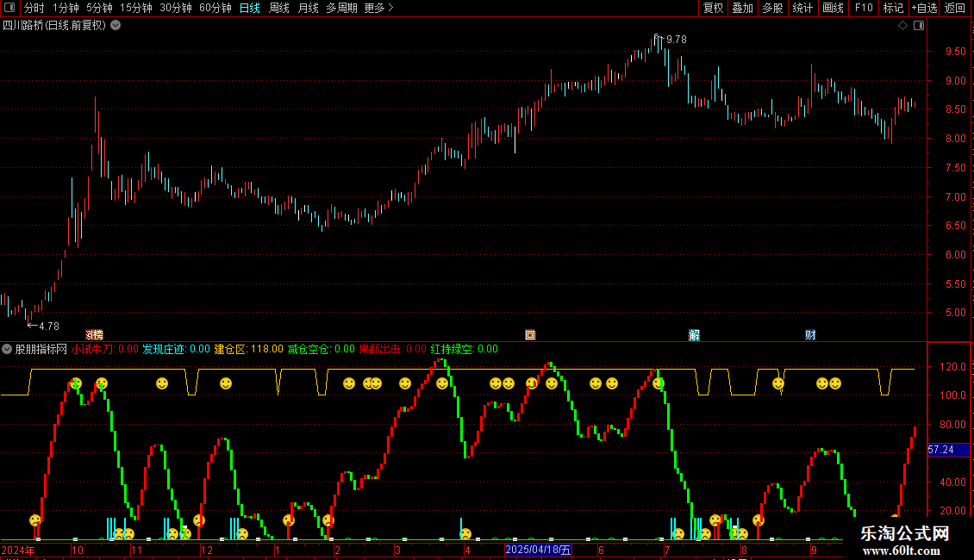This screenshot has width=974, height=560.
Task: Click the 叠加 overlay button
Action: (x=742, y=8)
